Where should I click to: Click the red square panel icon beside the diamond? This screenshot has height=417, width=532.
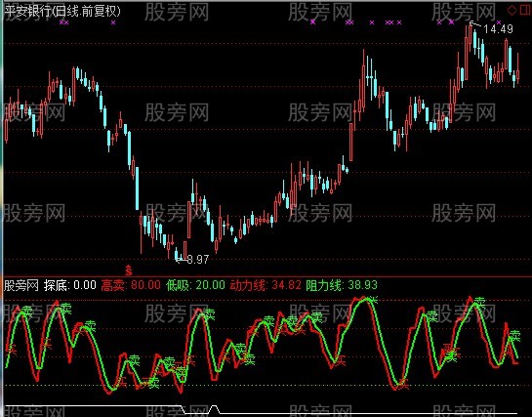(x=525, y=10)
